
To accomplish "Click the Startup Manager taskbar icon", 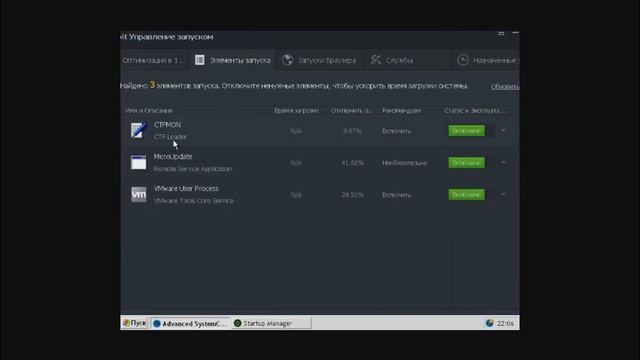I will pos(238,323).
